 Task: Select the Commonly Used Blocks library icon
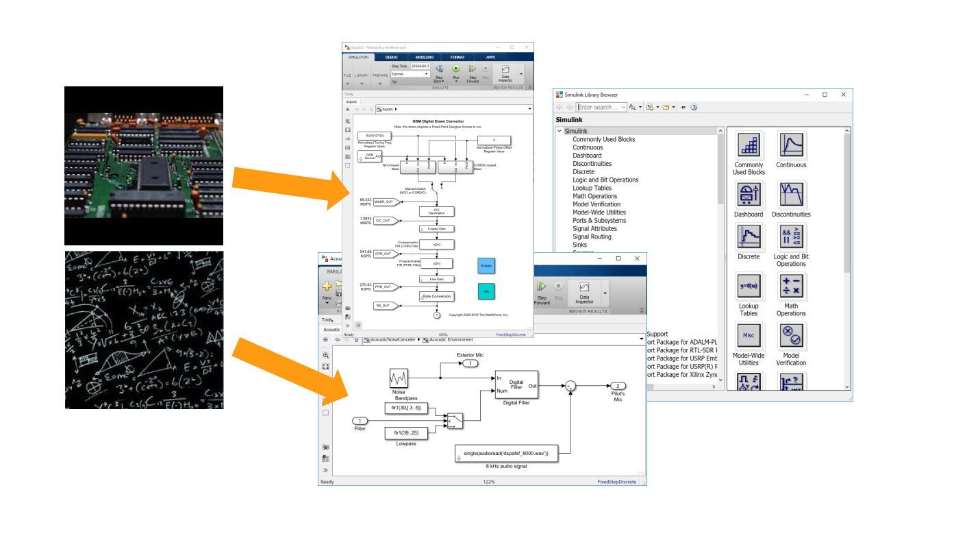(x=748, y=145)
